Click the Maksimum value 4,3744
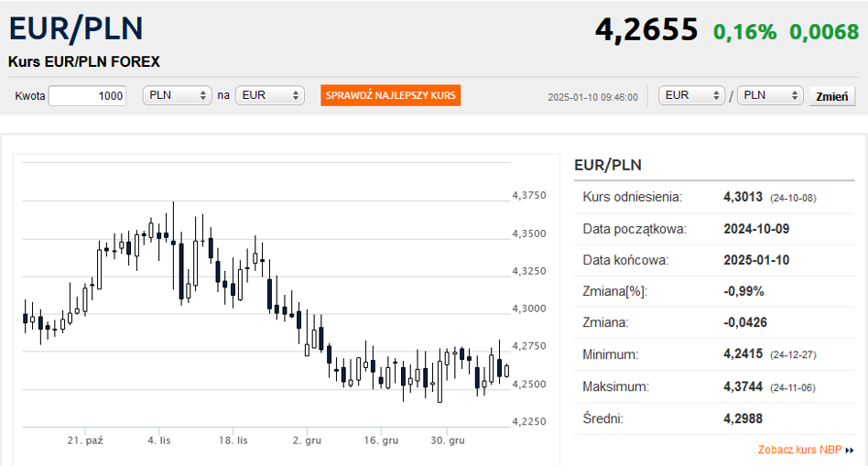Screen dimensions: 868x466 pyautogui.click(x=743, y=386)
